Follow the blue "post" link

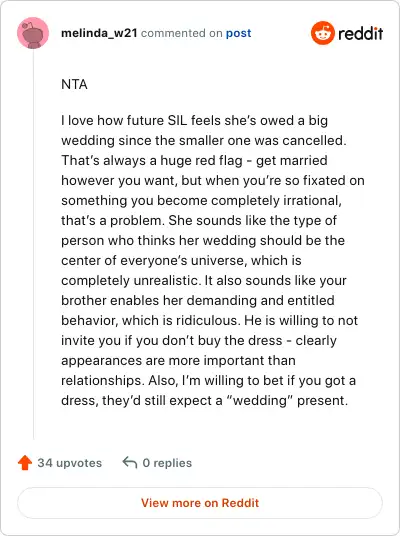click(238, 34)
